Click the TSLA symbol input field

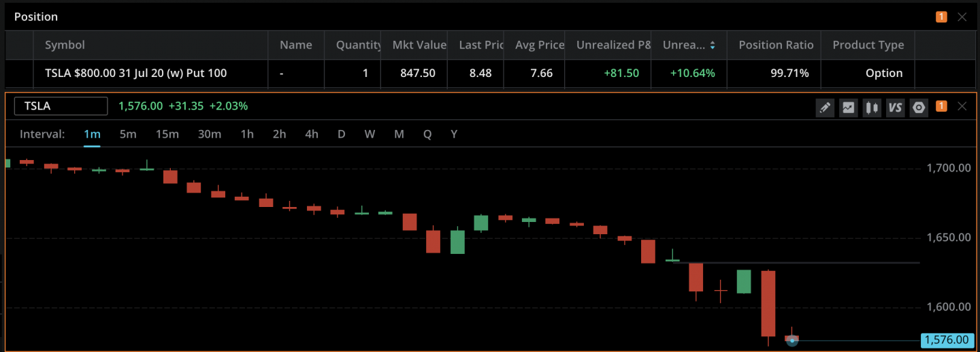[x=61, y=106]
